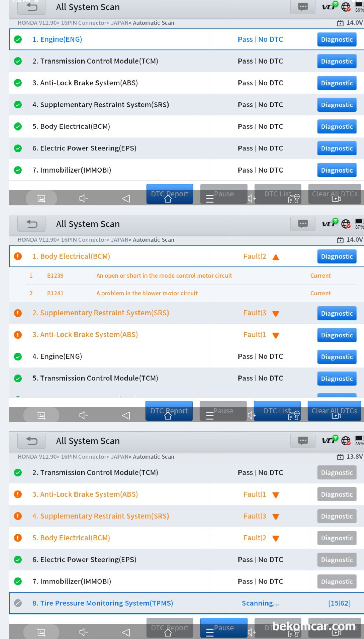The image size is (364, 639).
Task: Tap the green check icon for 1. Engine(ENG)
Action: [x=18, y=39]
